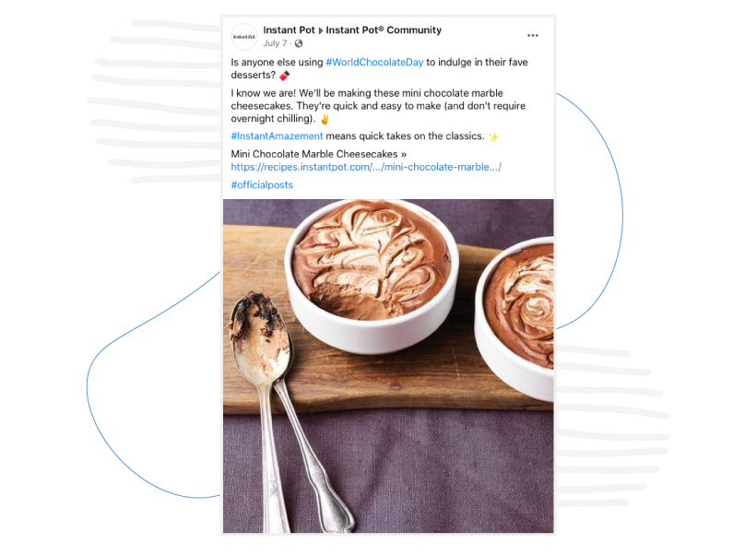Open the #InstantAmazement hashtag
Image resolution: width=756 pixels, height=555 pixels.
[277, 136]
